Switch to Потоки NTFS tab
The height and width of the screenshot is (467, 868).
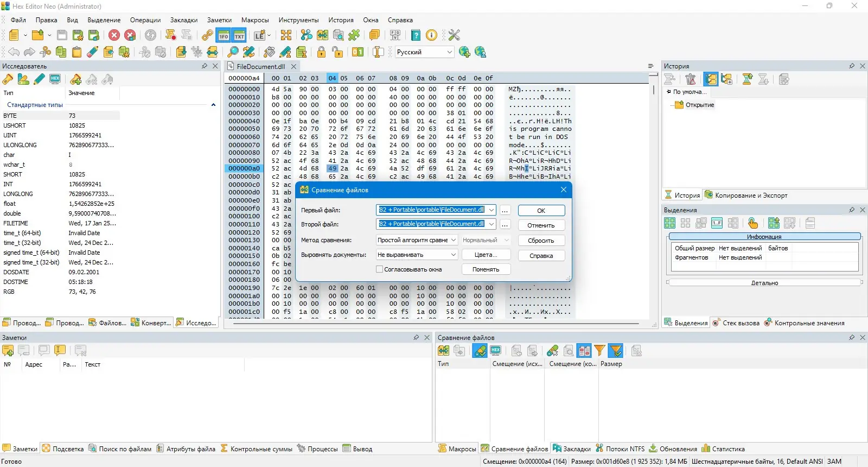coord(620,449)
